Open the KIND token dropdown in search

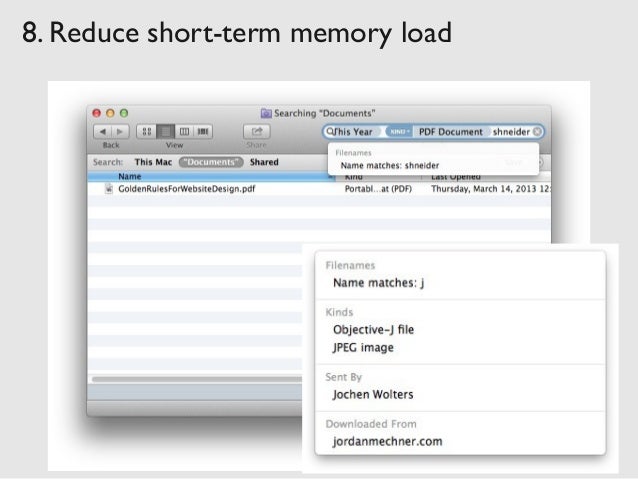click(x=399, y=131)
